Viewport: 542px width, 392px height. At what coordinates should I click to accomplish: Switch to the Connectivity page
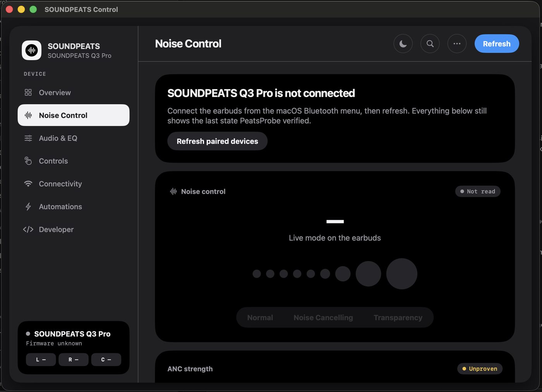(74, 184)
